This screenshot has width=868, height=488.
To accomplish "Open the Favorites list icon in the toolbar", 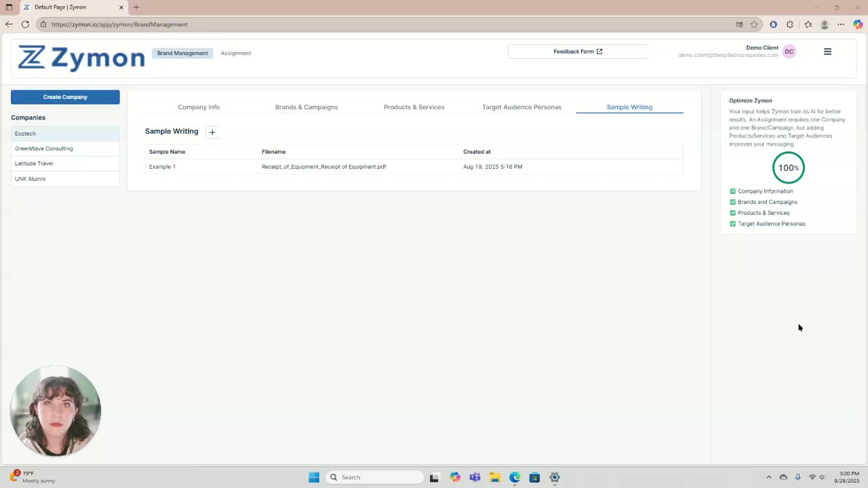I will coord(808,24).
